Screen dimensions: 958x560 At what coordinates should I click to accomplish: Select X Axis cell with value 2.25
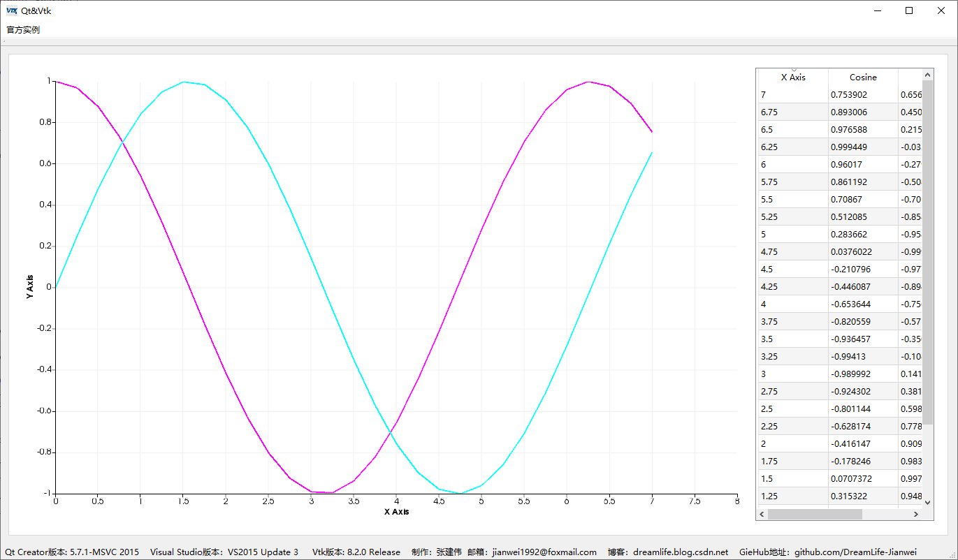[793, 426]
